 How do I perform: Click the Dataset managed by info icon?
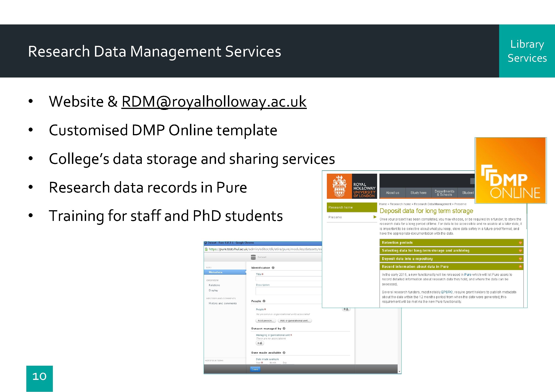[284, 328]
